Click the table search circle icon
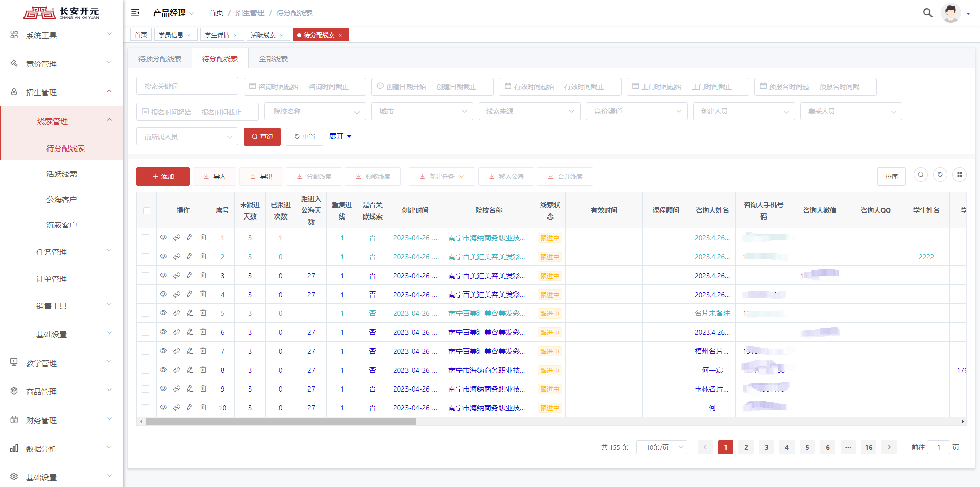Screen dimensions: 980x487 click(x=921, y=175)
